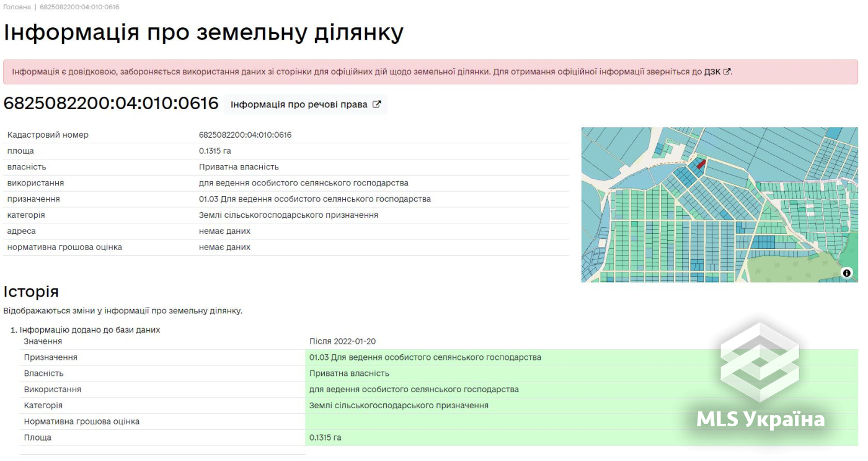Click the lowercase 'призначення' label in the details table
The image size is (868, 461).
[33, 199]
